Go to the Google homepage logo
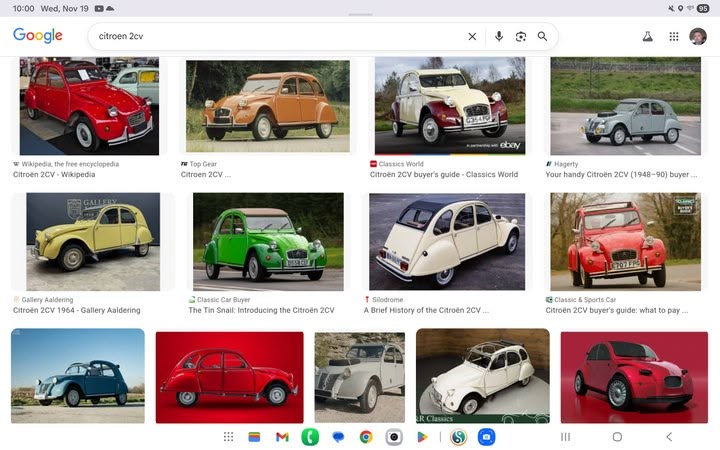The height and width of the screenshot is (450, 720). 38,36
